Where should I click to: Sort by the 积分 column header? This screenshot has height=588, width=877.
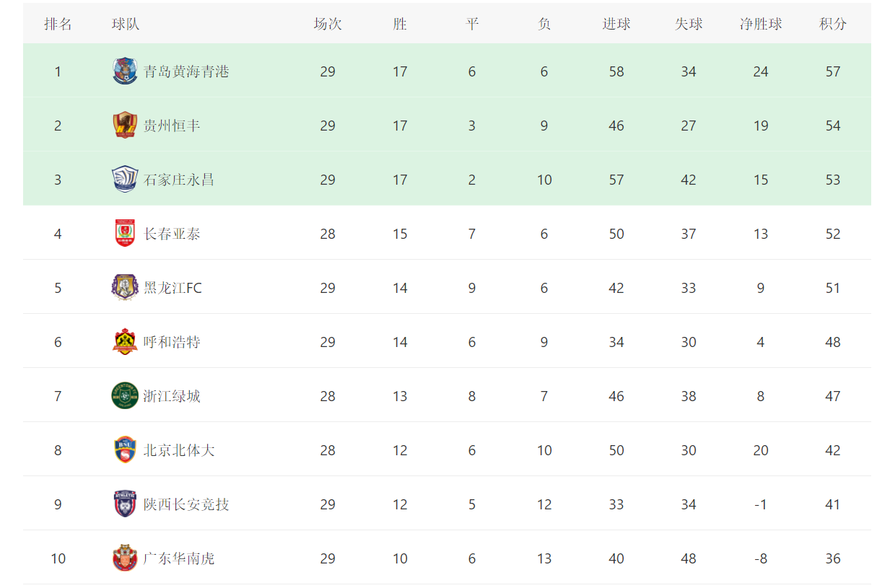[x=833, y=24]
